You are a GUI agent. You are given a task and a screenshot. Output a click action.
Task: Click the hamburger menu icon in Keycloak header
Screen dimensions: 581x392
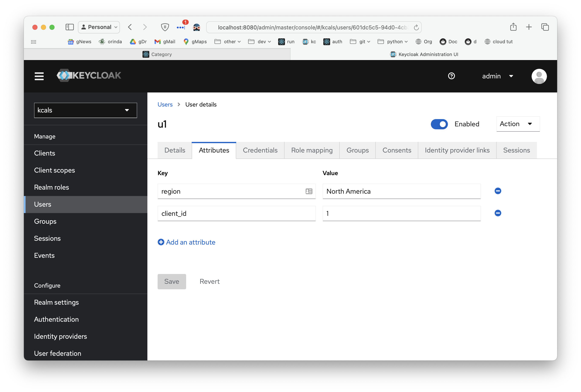tap(39, 76)
